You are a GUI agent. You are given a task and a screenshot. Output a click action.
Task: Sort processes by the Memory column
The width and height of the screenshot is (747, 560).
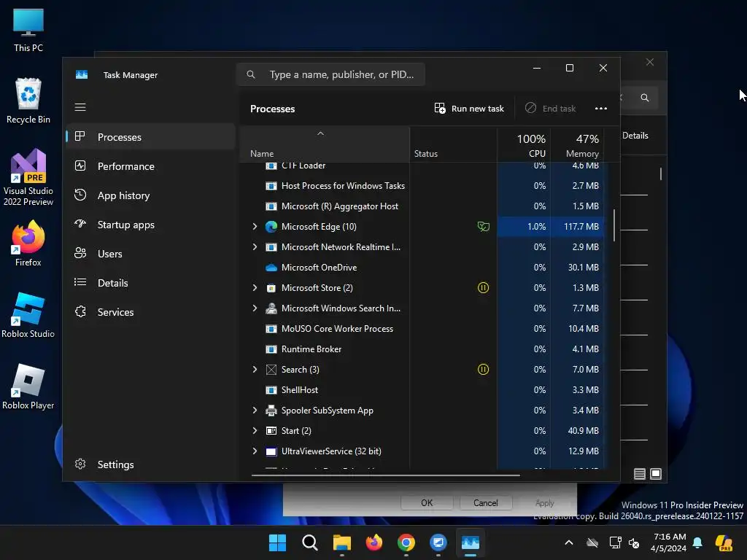tap(578, 145)
